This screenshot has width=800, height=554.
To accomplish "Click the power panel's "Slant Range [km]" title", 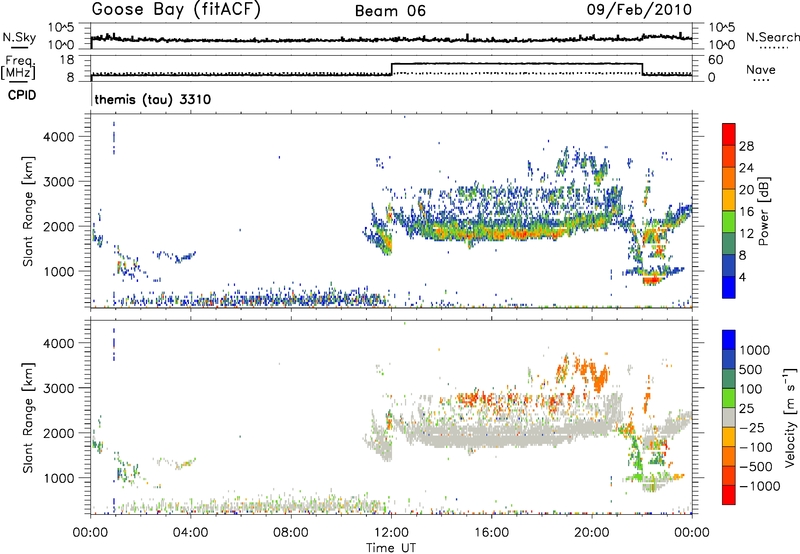I will point(28,211).
